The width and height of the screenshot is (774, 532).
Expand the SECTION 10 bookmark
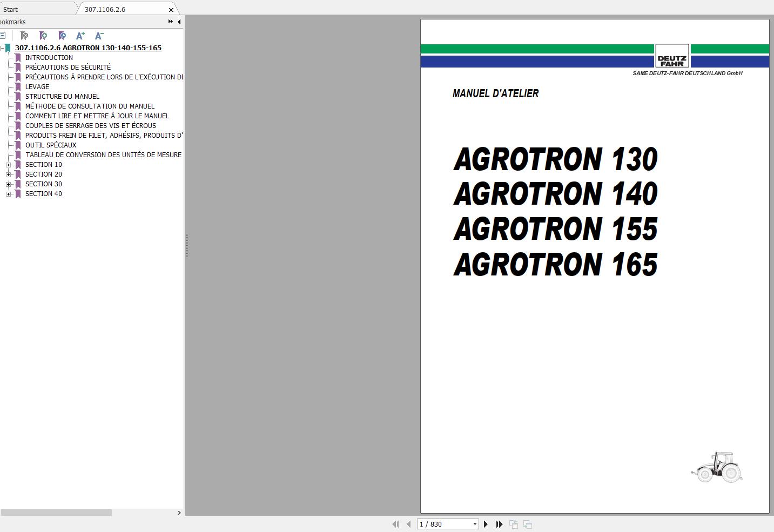(8, 165)
